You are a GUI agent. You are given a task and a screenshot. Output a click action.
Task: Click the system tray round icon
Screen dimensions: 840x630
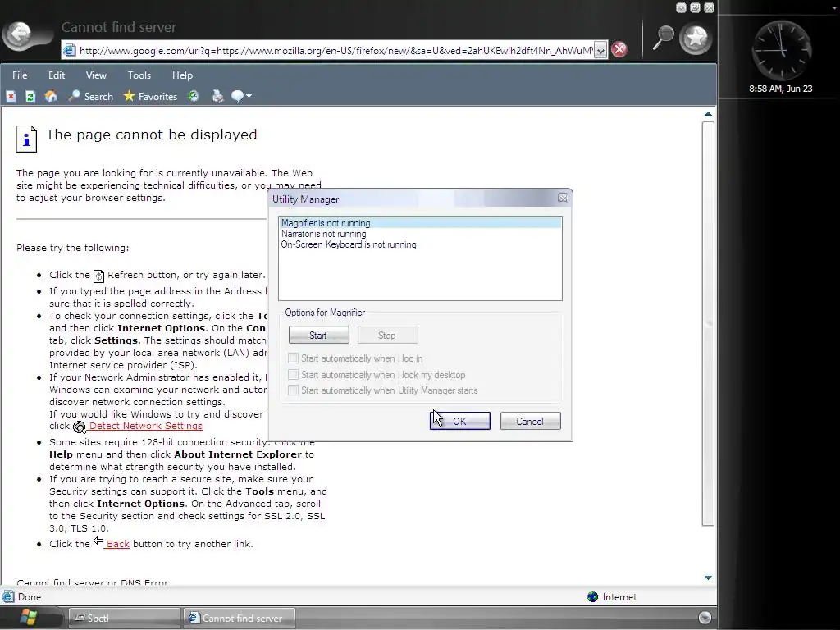point(705,618)
